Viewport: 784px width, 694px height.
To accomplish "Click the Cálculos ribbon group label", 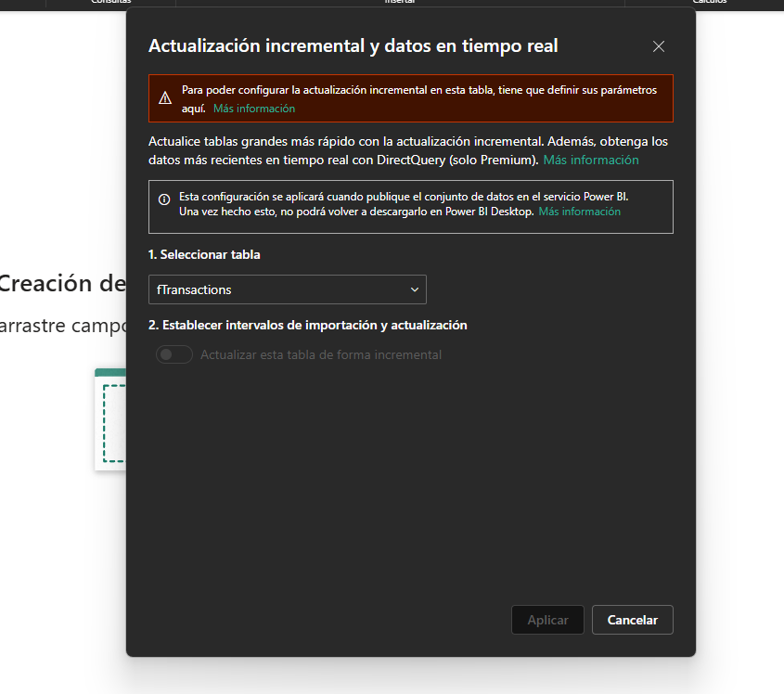I will (709, 2).
